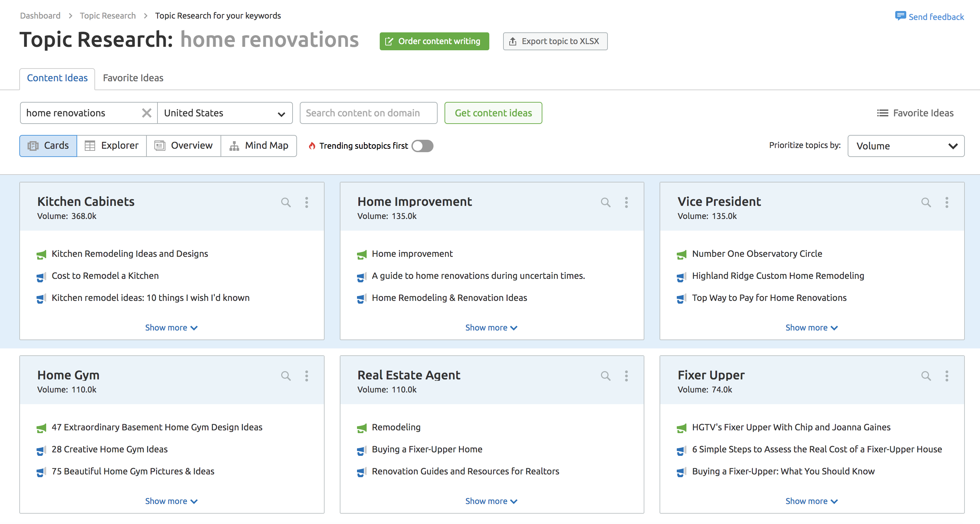Click megaphone icon beside HGTV's Fixer Upper headline
The height and width of the screenshot is (524, 980).
pos(682,429)
